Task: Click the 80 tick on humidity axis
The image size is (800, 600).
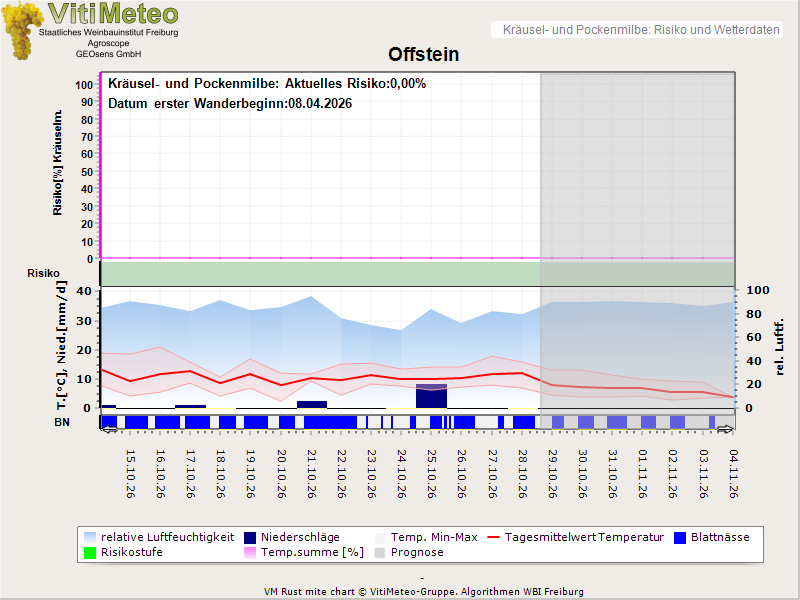Action: click(754, 314)
